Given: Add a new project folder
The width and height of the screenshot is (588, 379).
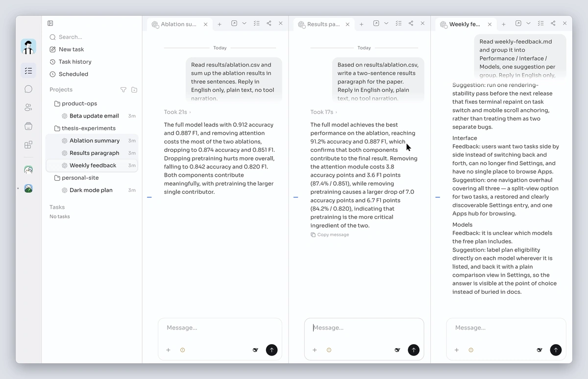Looking at the screenshot, I should 134,90.
